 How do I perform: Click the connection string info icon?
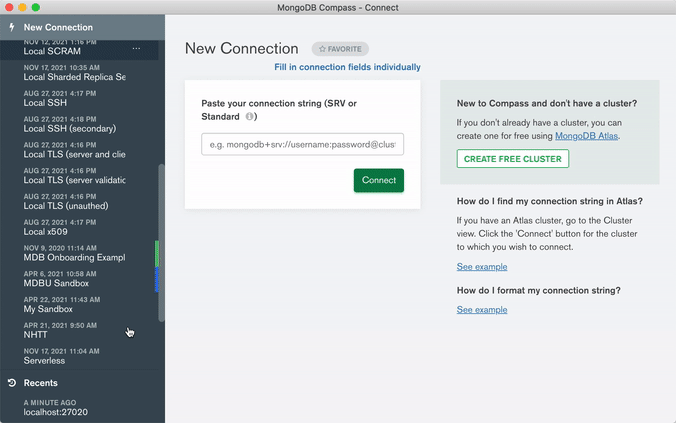tap(249, 116)
